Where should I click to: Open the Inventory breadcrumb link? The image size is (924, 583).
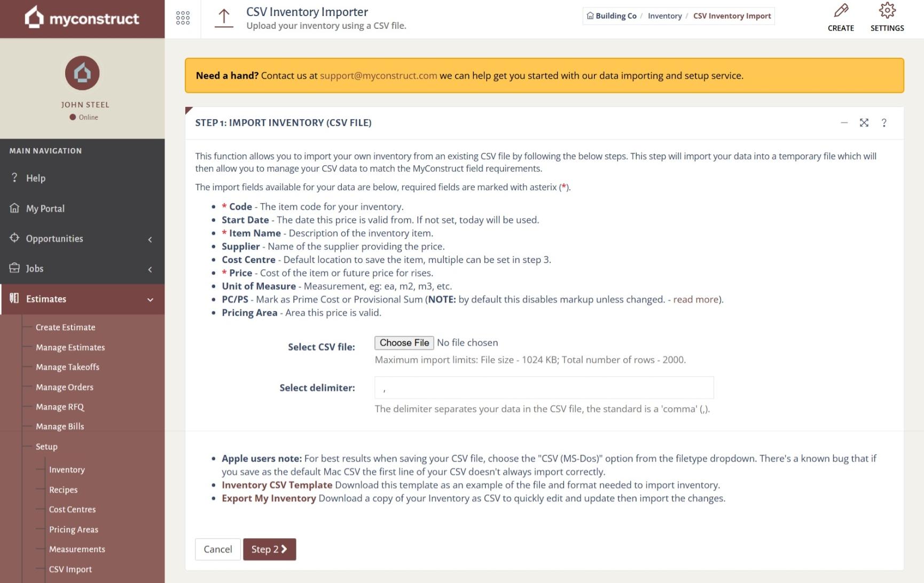(x=664, y=16)
